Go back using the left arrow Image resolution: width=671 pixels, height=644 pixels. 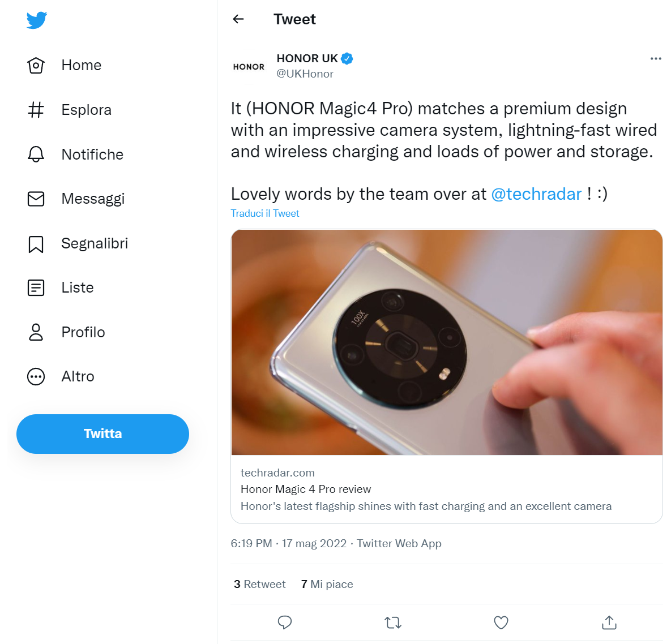[x=238, y=19]
